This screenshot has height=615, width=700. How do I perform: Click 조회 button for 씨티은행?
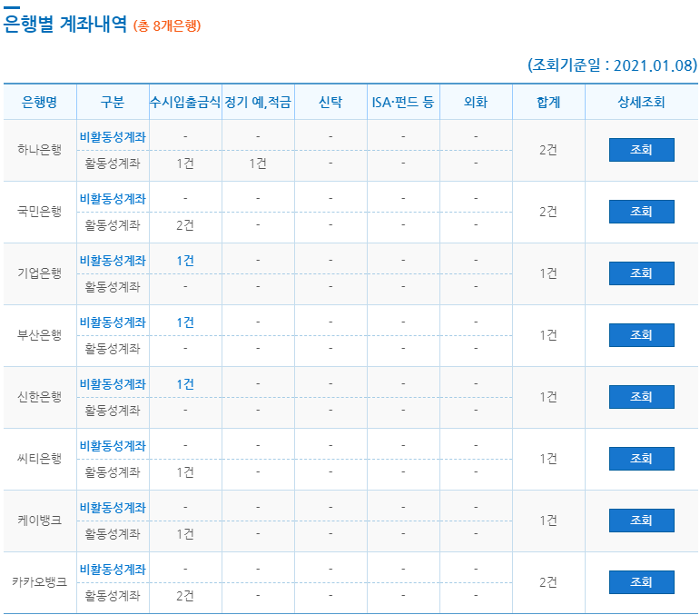[641, 458]
